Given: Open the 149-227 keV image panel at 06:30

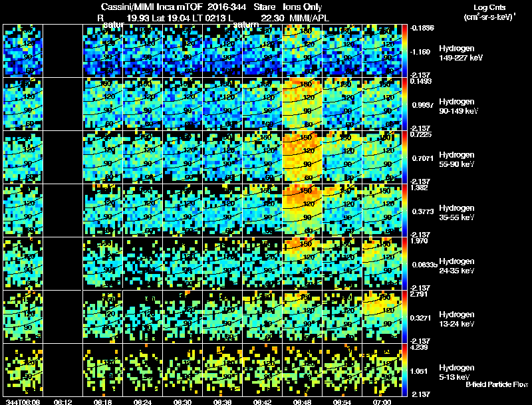Looking at the screenshot, I should tap(182, 51).
